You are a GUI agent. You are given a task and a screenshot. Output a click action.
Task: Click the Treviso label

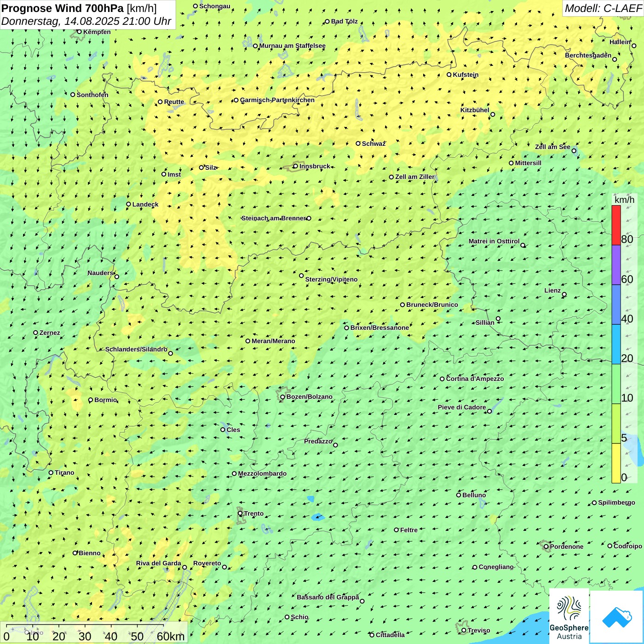pos(479,630)
